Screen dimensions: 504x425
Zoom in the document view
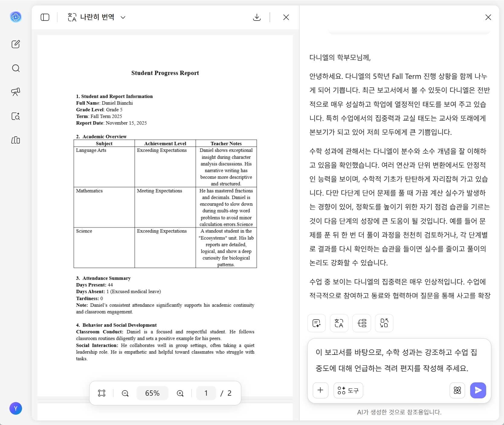pos(180,393)
